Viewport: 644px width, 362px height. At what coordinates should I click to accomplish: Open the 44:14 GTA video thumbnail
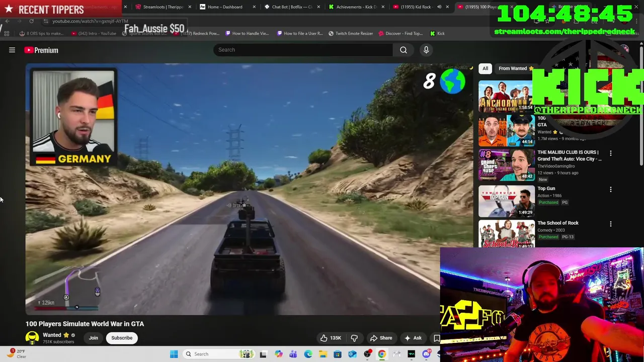[x=506, y=131]
